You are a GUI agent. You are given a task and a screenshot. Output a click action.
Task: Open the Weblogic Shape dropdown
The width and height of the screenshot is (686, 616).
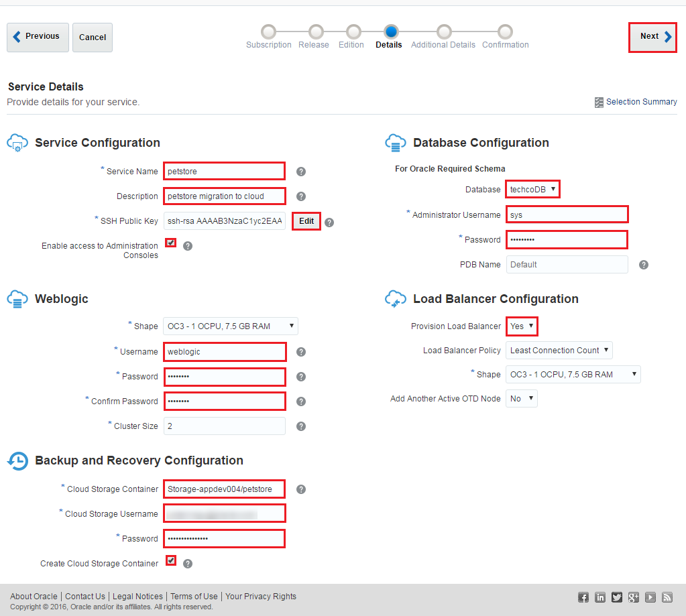pos(231,326)
